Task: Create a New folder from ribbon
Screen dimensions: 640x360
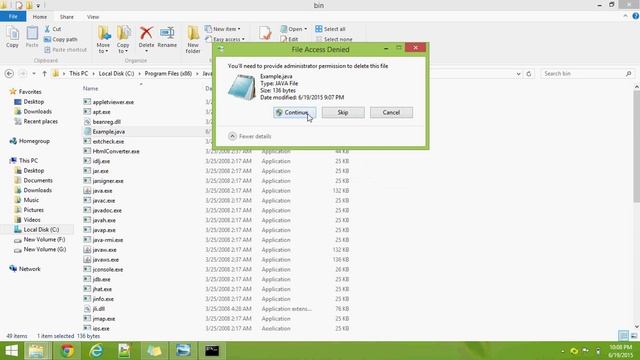Action: coord(193,40)
